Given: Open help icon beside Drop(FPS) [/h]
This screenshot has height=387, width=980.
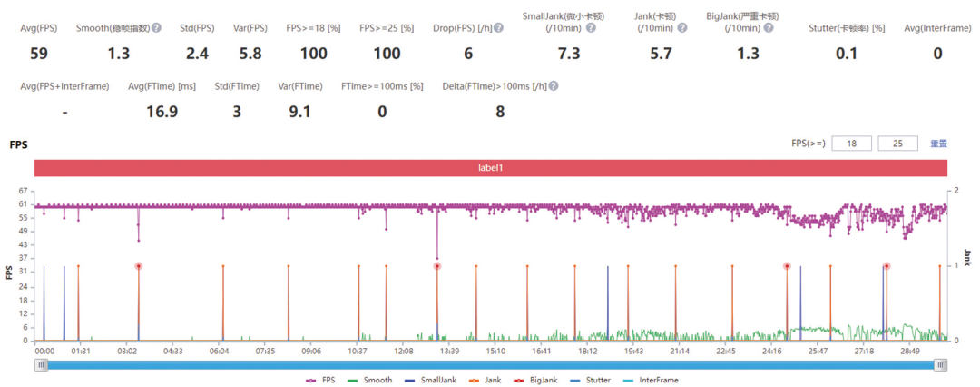Looking at the screenshot, I should [x=499, y=28].
